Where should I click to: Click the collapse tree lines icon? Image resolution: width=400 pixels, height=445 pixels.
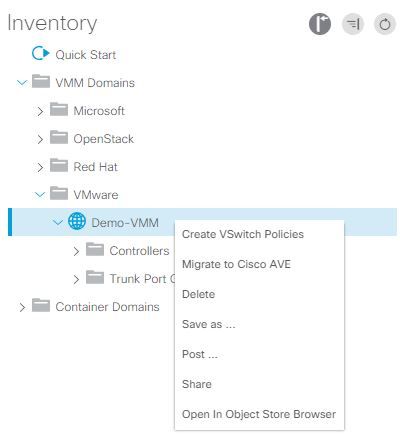353,24
